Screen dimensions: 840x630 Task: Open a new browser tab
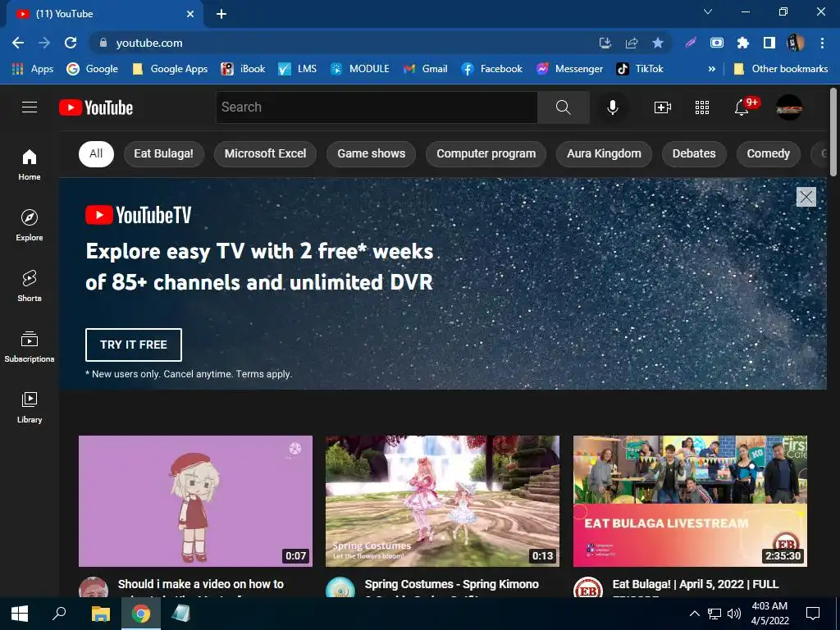[221, 14]
